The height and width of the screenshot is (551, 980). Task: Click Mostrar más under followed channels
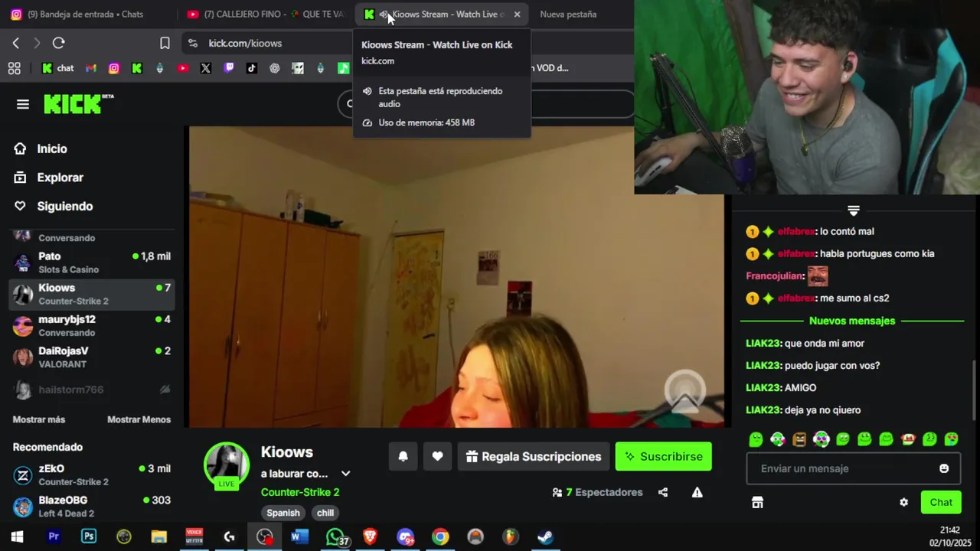[x=39, y=419]
